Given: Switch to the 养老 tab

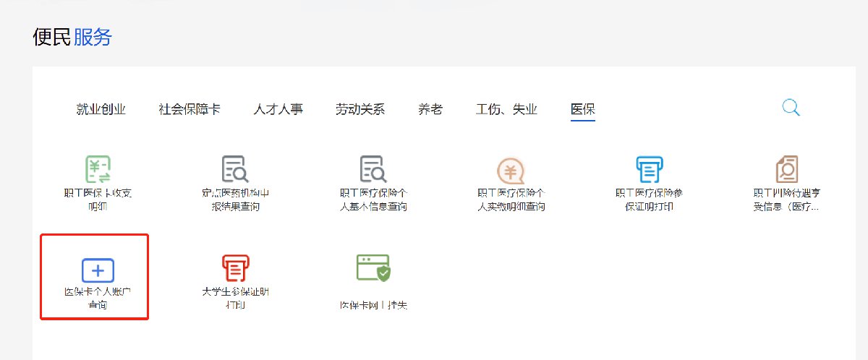Looking at the screenshot, I should pos(430,110).
